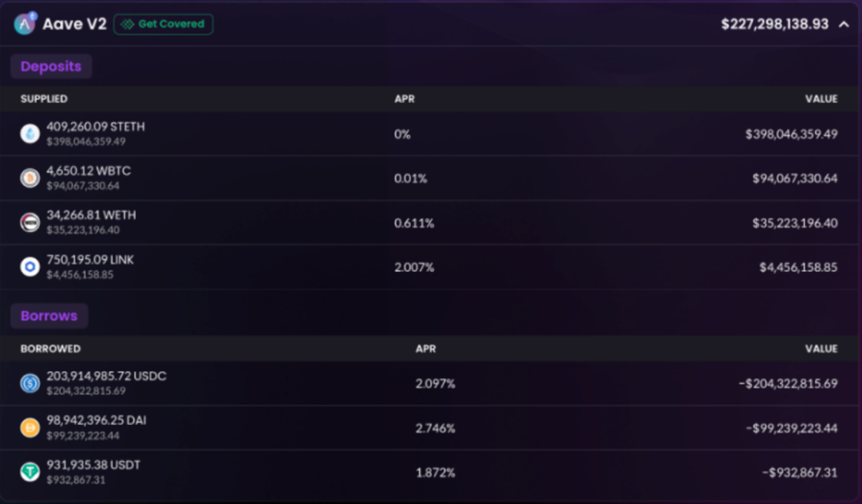Click the Aave V2 protocol name
Screen dimensions: 862x504
74,24
